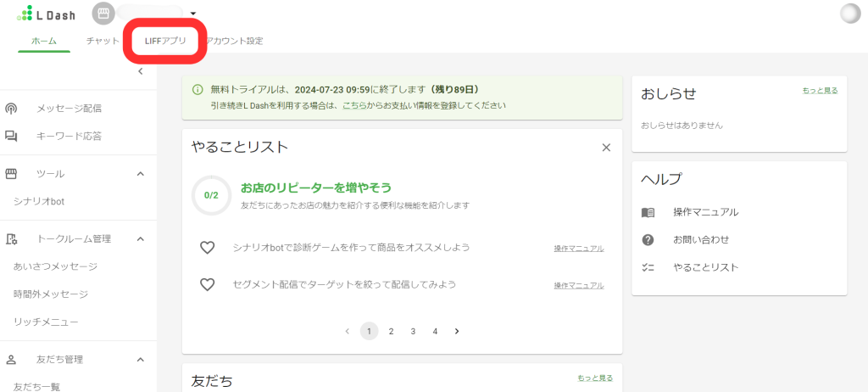
Task: Open キーワード応答 from the sidebar
Action: pos(68,136)
